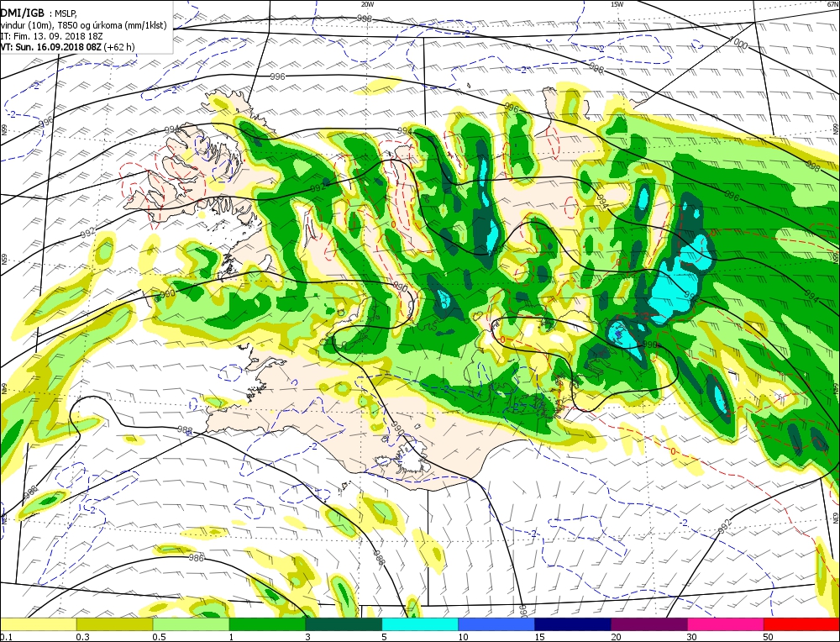Choose the purple 20–30 legend swatch

(648, 624)
